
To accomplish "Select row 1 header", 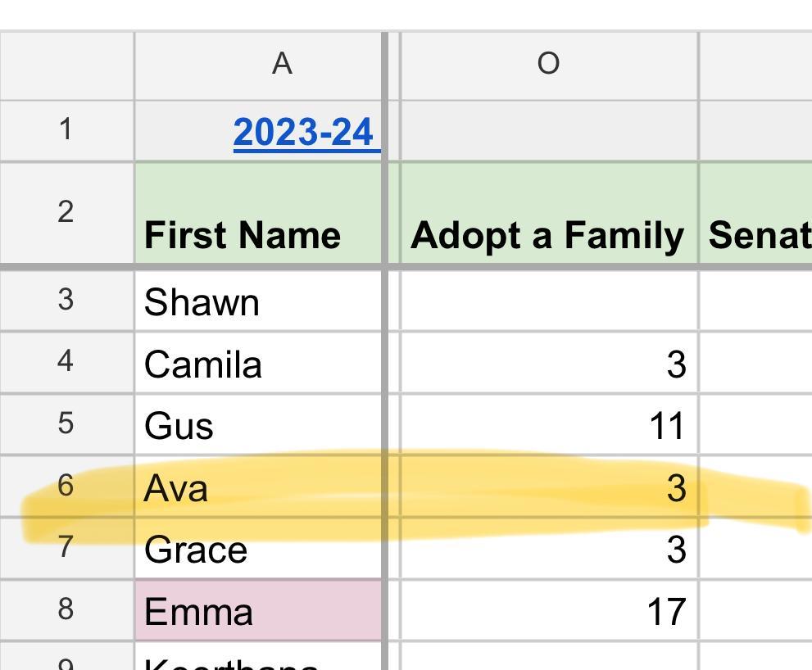I will (66, 130).
